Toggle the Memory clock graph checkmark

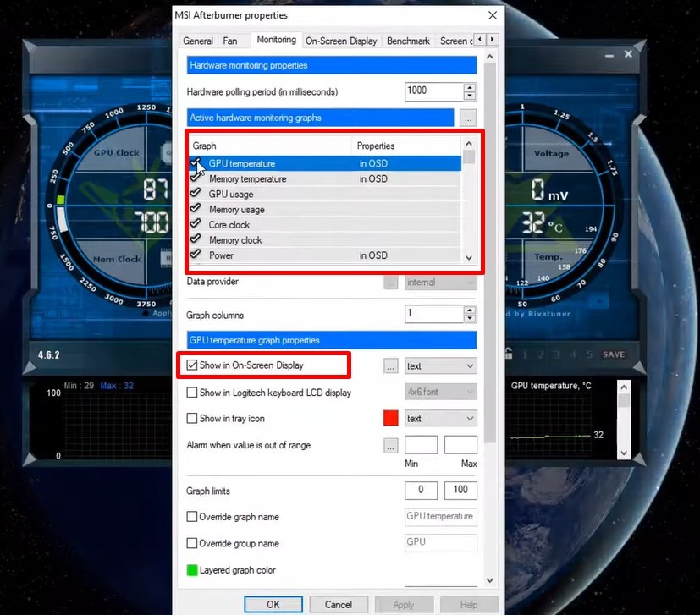click(x=196, y=239)
